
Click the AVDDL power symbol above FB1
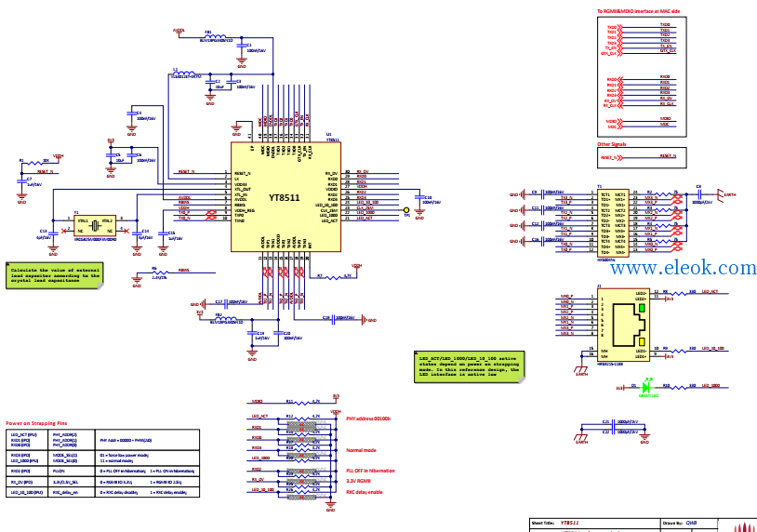179,32
